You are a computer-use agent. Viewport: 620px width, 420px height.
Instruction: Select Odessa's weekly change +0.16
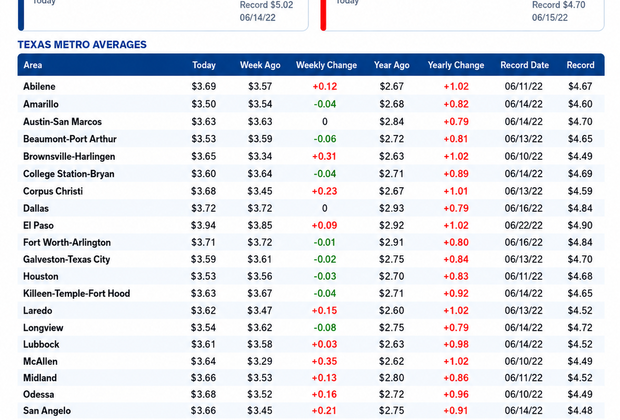tap(324, 395)
